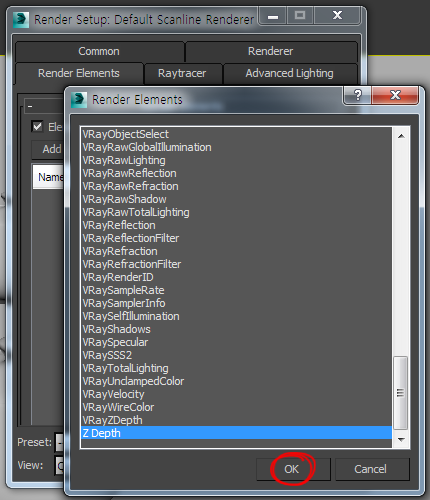The image size is (430, 500).
Task: Select VRayUnclampedColor element
Action: click(236, 381)
